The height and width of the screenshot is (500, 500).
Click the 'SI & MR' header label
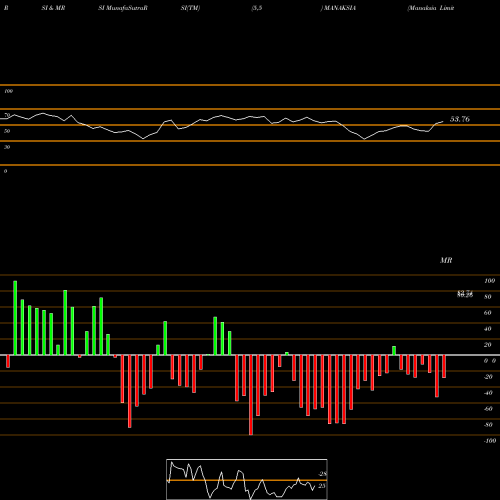[x=53, y=8]
